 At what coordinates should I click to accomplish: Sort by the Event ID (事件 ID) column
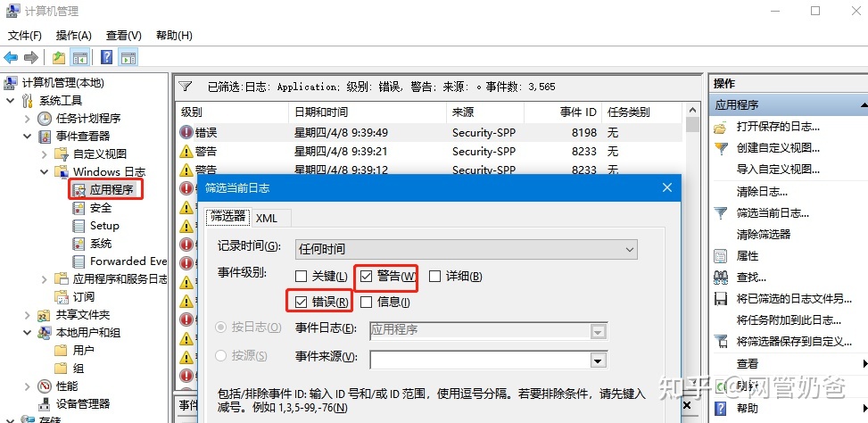(x=563, y=112)
